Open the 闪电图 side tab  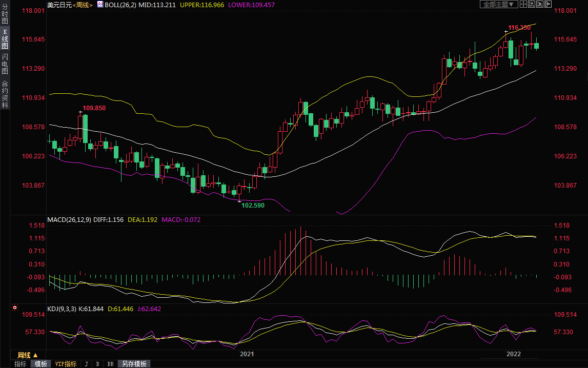tap(5, 64)
